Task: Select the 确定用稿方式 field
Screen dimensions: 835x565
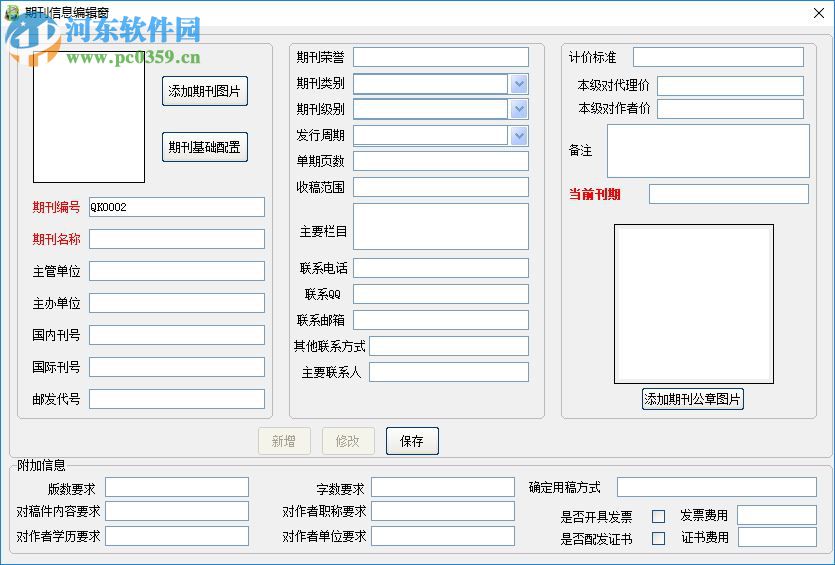Action: click(717, 487)
